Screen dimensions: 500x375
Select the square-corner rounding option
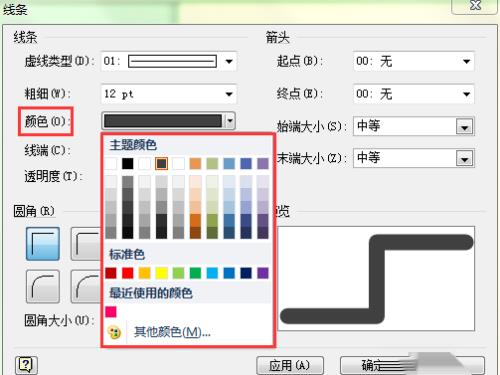click(x=43, y=244)
